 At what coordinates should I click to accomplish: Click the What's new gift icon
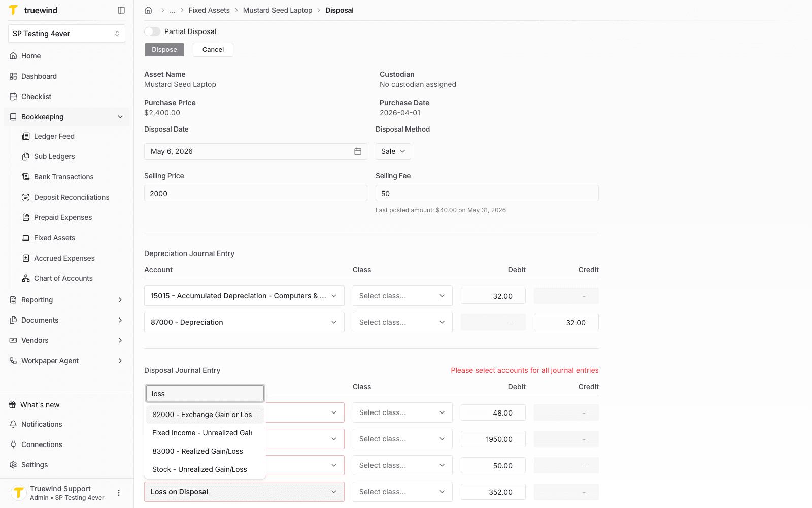pyautogui.click(x=12, y=405)
